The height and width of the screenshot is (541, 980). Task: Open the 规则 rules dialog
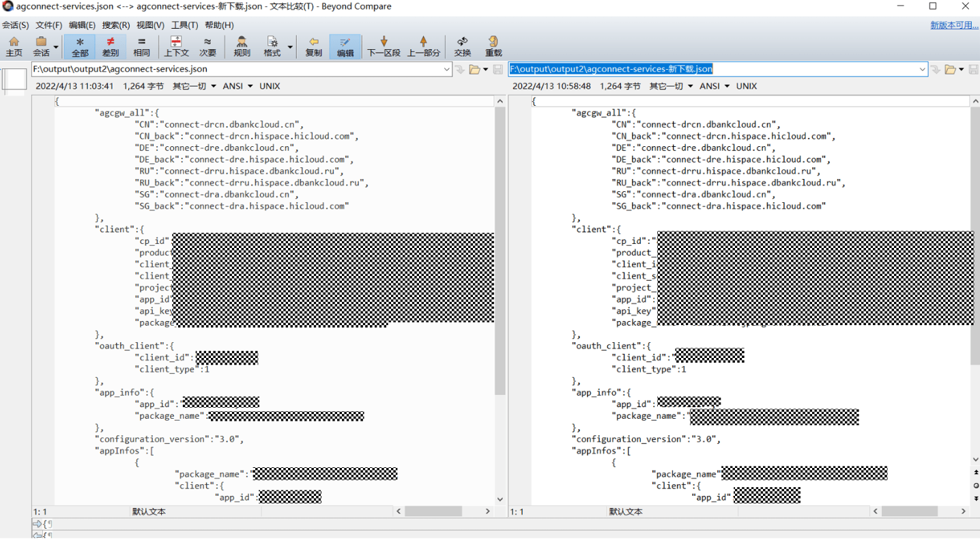(242, 46)
